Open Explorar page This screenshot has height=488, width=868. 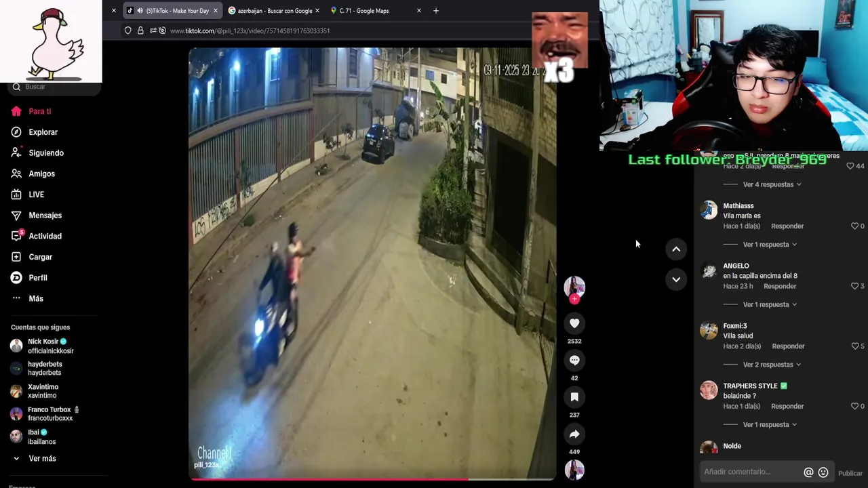coord(43,132)
